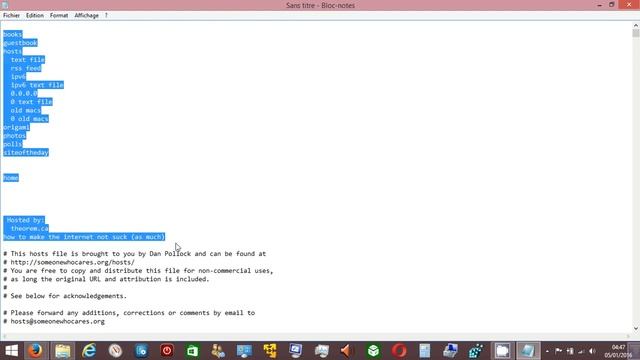
Task: Click the highlighted 'origami' line
Action: [x=16, y=127]
